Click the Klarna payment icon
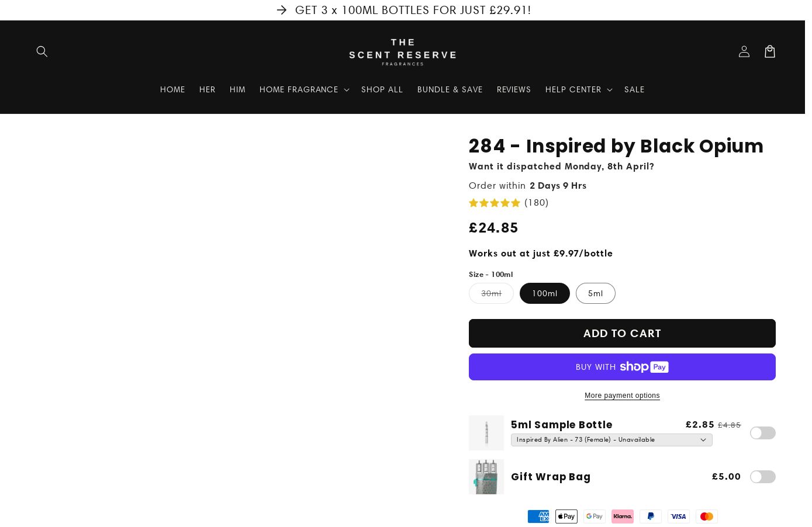This screenshot has width=812, height=527. (x=622, y=516)
